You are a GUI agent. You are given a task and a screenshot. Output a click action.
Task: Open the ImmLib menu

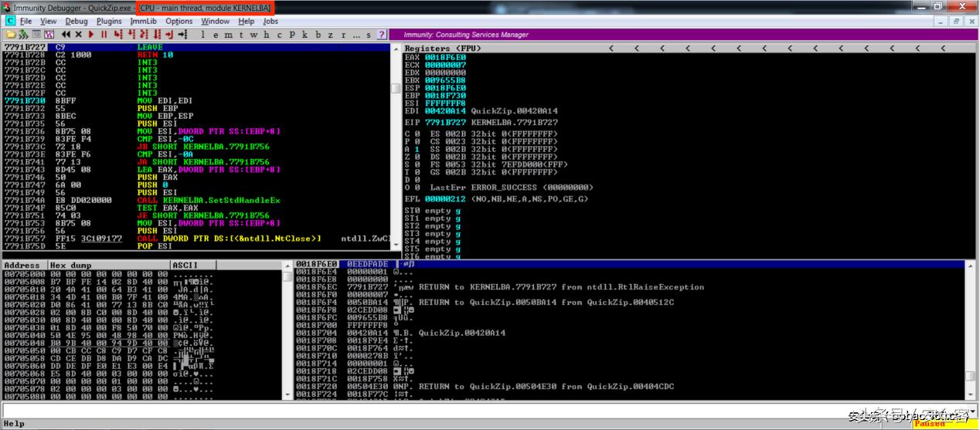[x=143, y=21]
